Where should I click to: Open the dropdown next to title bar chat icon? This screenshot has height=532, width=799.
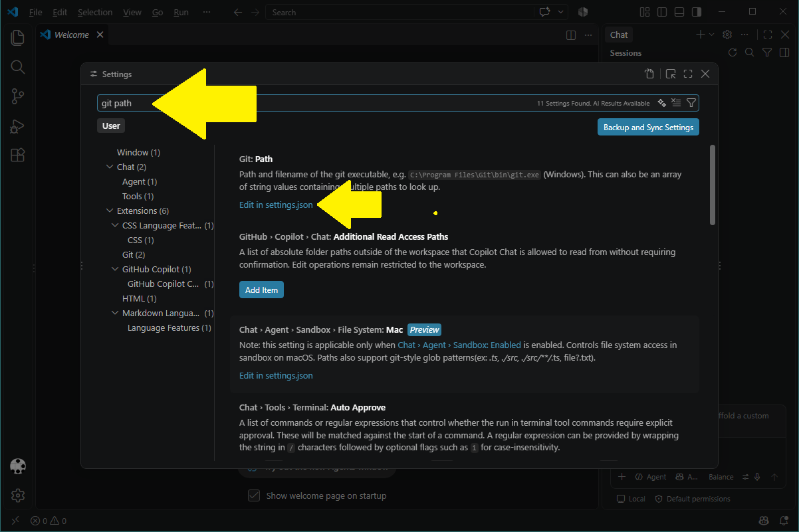pos(561,12)
